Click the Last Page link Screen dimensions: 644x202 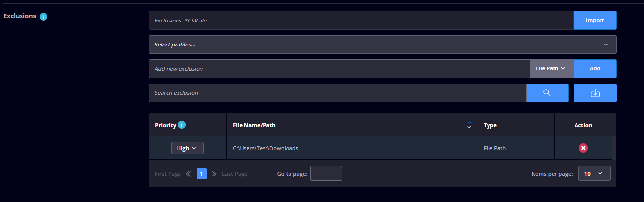tap(235, 174)
